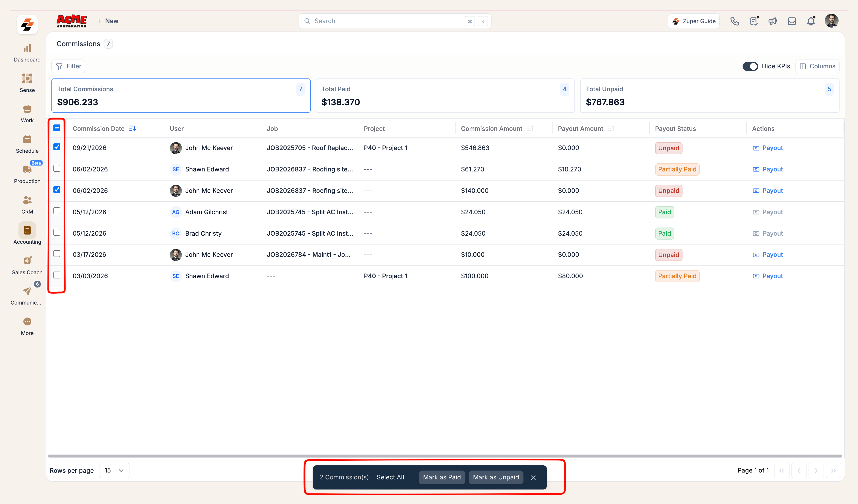Open the Columns chooser
The image size is (858, 504).
817,66
